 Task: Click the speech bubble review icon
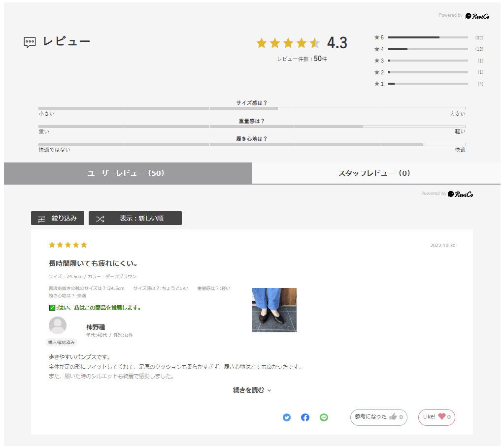(x=30, y=42)
